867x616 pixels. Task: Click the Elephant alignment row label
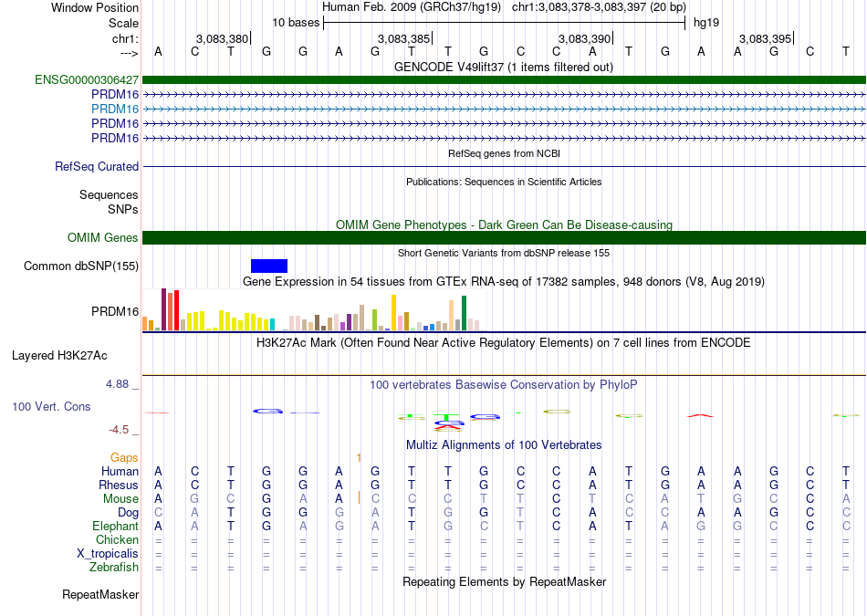[x=116, y=526]
